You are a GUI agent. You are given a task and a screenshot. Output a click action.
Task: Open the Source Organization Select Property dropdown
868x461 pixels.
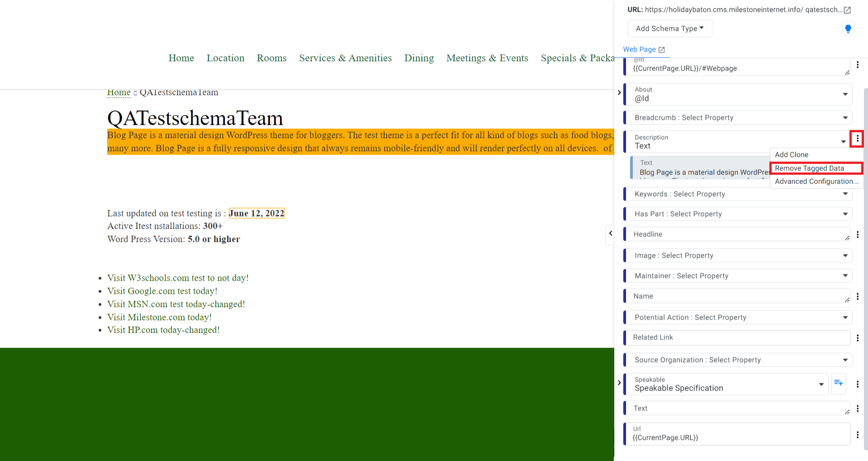(738, 360)
